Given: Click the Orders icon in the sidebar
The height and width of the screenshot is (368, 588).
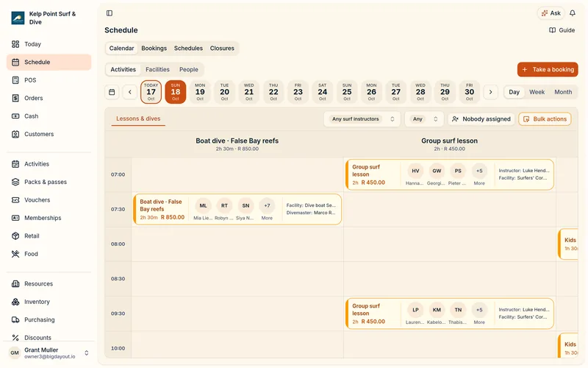Looking at the screenshot, I should point(15,99).
